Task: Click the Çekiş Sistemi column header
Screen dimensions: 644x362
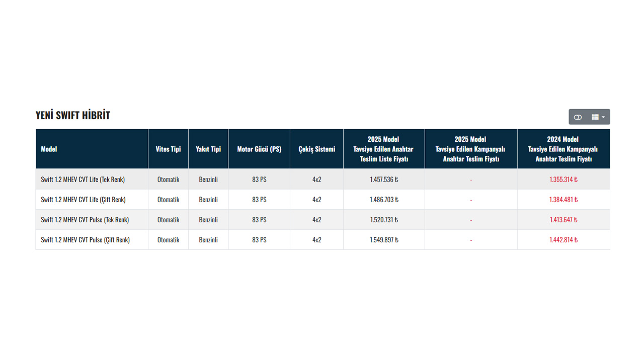Action: click(316, 149)
